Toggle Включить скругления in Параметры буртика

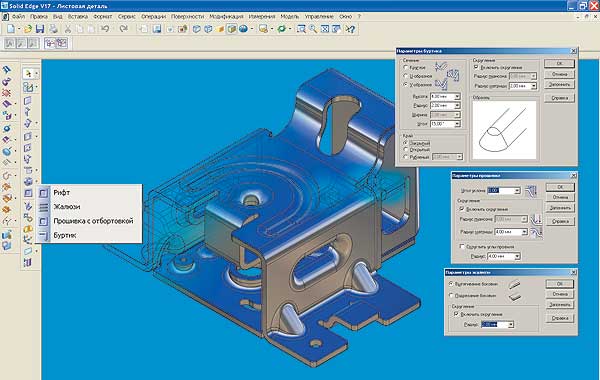point(476,67)
